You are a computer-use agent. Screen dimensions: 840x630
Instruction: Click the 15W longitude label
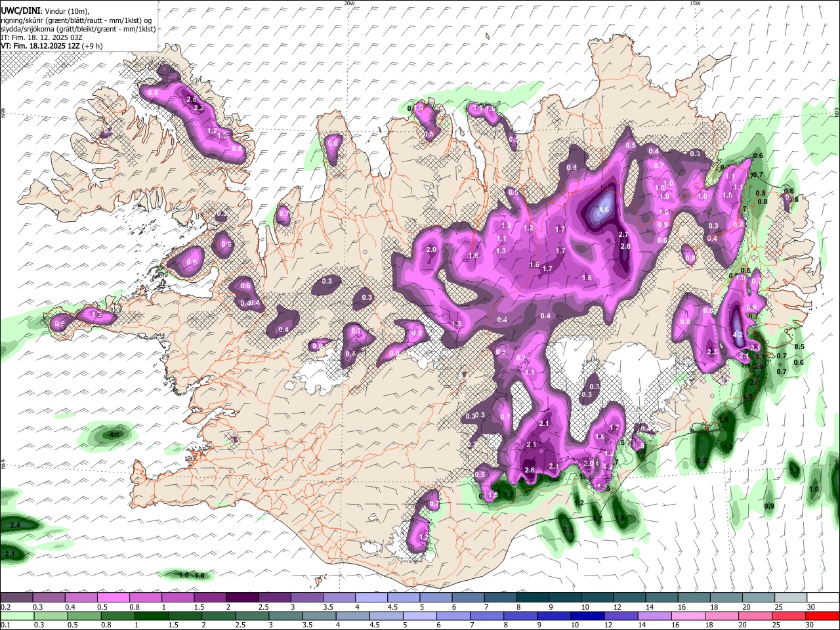pyautogui.click(x=694, y=3)
